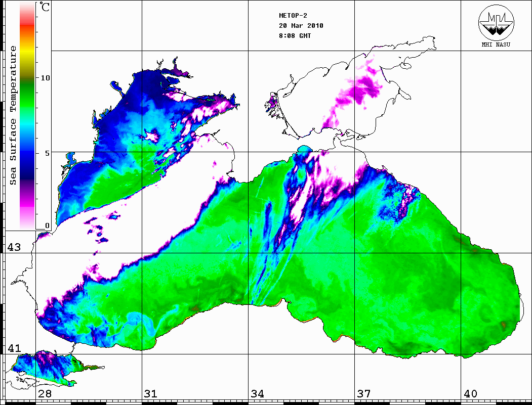
Task: Click the '10' tick on color scale
Action: (x=45, y=78)
